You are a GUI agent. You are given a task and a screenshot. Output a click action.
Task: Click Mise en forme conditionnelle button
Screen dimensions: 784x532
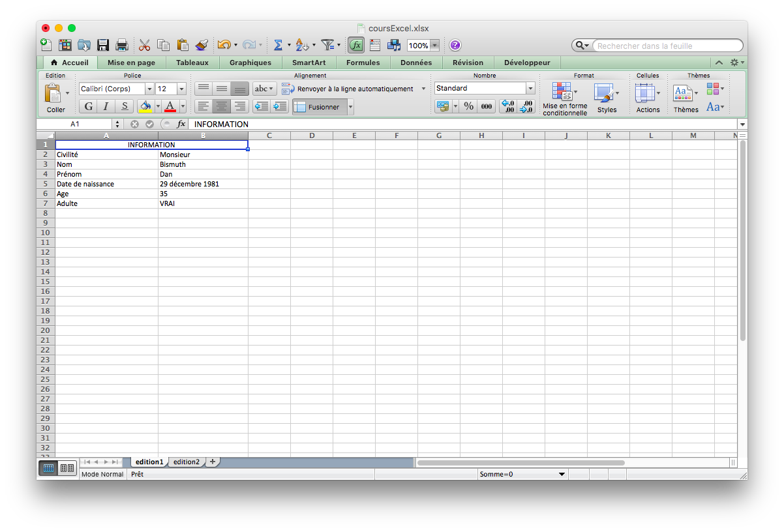click(x=564, y=98)
